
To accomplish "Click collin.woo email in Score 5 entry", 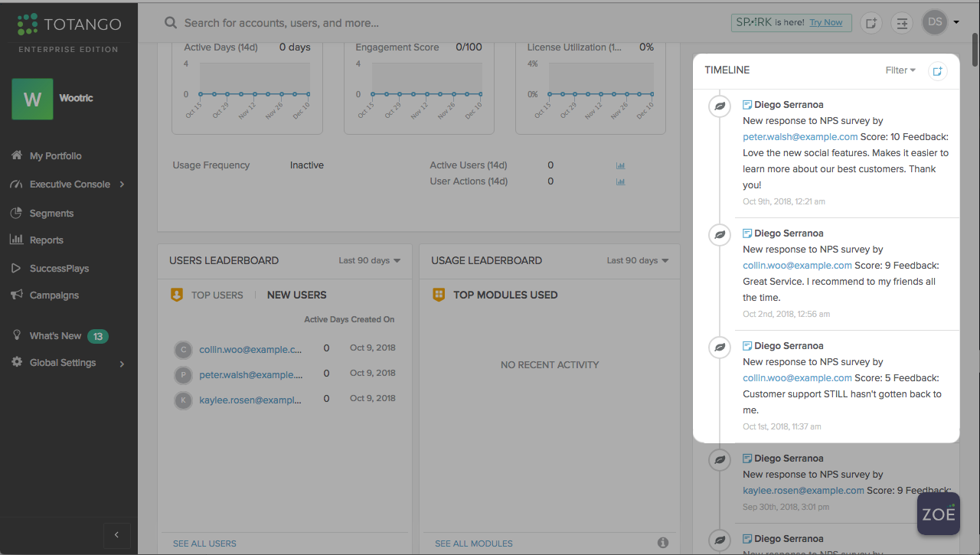I will coord(797,378).
